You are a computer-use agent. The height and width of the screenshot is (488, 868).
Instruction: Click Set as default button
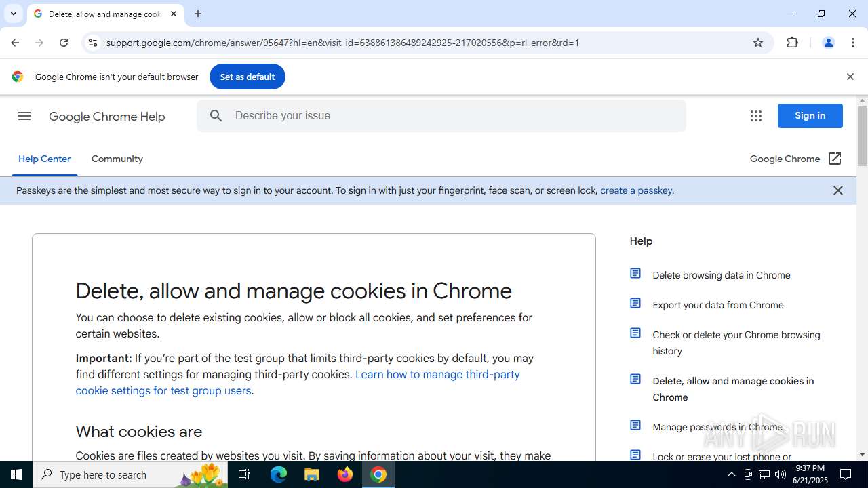pyautogui.click(x=248, y=77)
